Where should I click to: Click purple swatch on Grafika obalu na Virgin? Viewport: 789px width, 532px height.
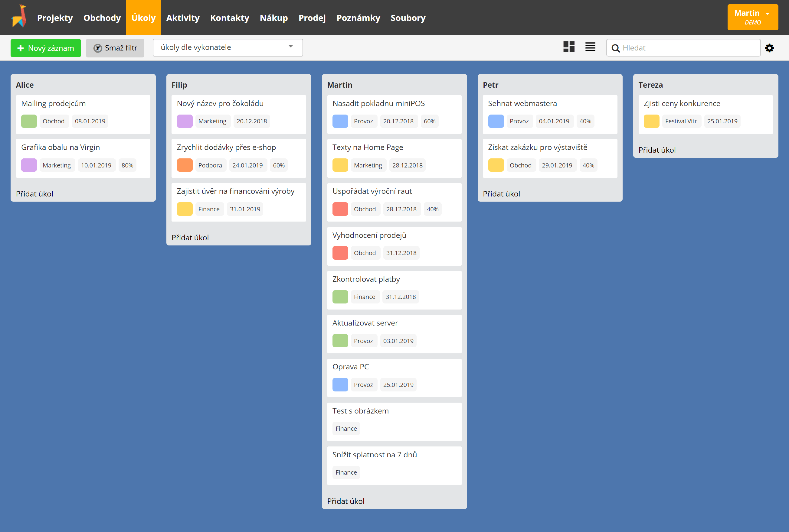pyautogui.click(x=29, y=165)
